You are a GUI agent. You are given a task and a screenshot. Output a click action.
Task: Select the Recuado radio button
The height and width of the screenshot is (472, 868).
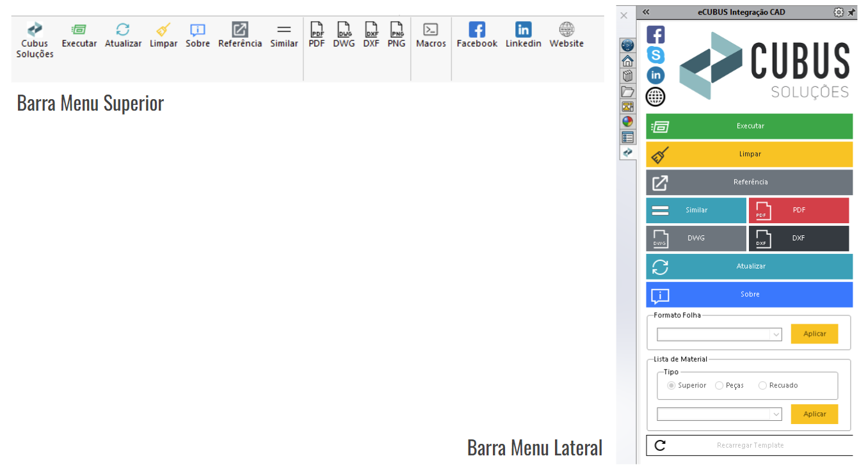762,386
